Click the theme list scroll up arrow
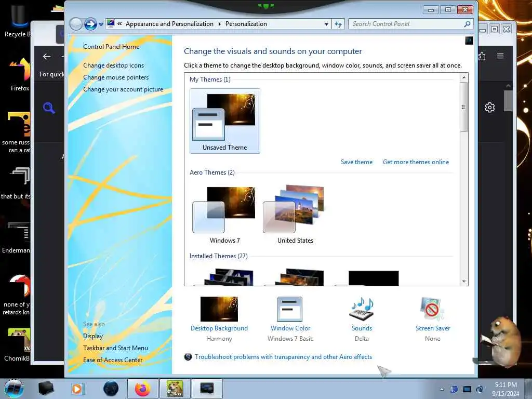 coord(464,78)
